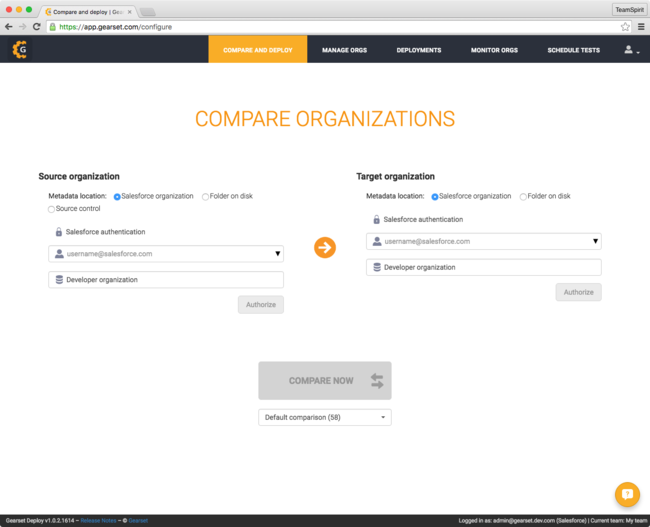This screenshot has width=650, height=527.
Task: Click the orange source-to-target arrow icon
Action: pyautogui.click(x=325, y=248)
